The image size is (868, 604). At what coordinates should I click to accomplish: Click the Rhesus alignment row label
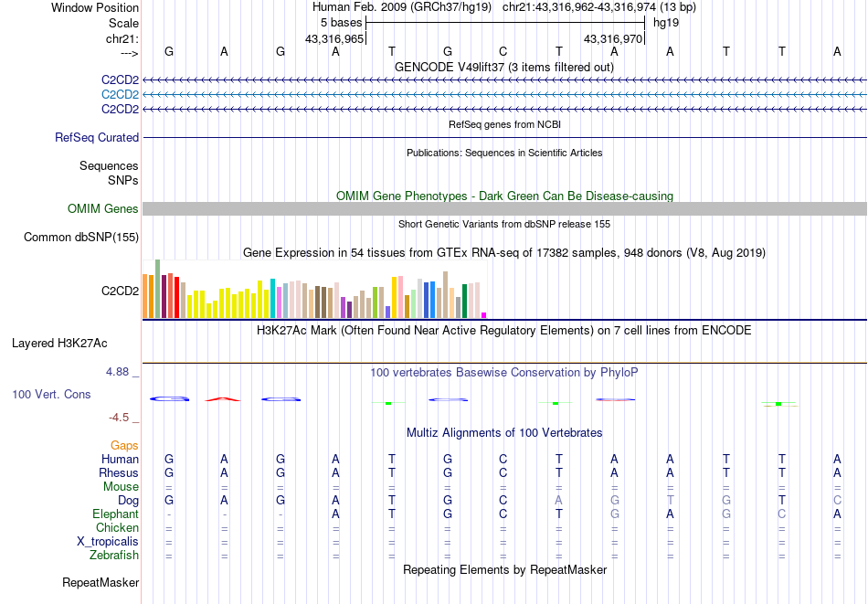119,472
